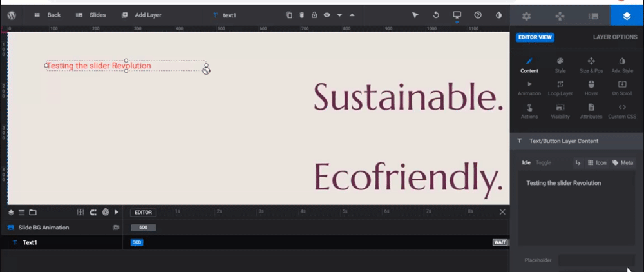
Task: Toggle editor contrast mode icon
Action: 498,15
